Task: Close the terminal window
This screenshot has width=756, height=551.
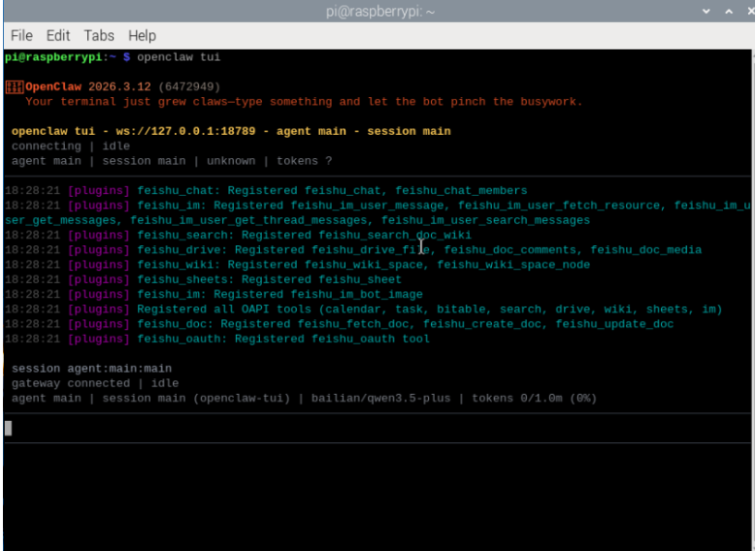Action: click(x=751, y=11)
